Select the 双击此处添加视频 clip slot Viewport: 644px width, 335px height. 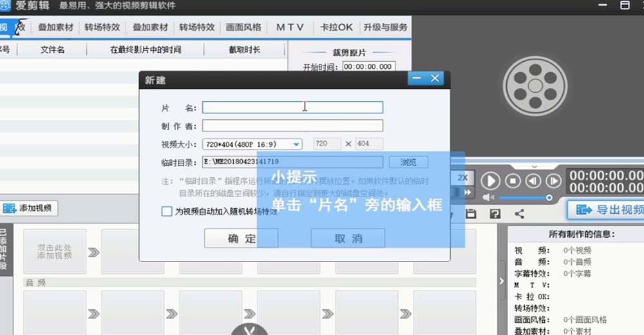[x=55, y=251]
